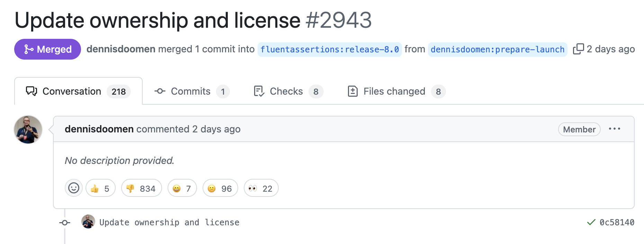644x244 pixels.
Task: Toggle the thumbs down reaction (834)
Action: point(142,188)
